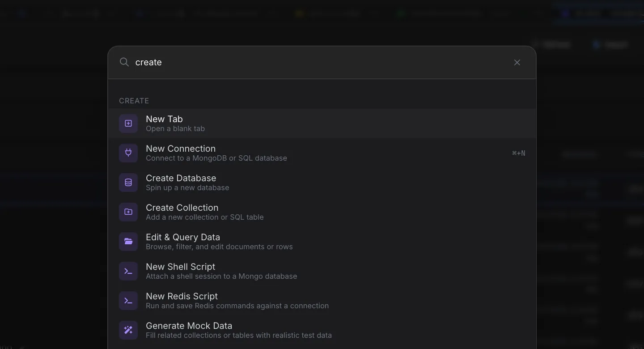Choose the New Connection command
Image resolution: width=644 pixels, height=349 pixels.
[x=322, y=153]
